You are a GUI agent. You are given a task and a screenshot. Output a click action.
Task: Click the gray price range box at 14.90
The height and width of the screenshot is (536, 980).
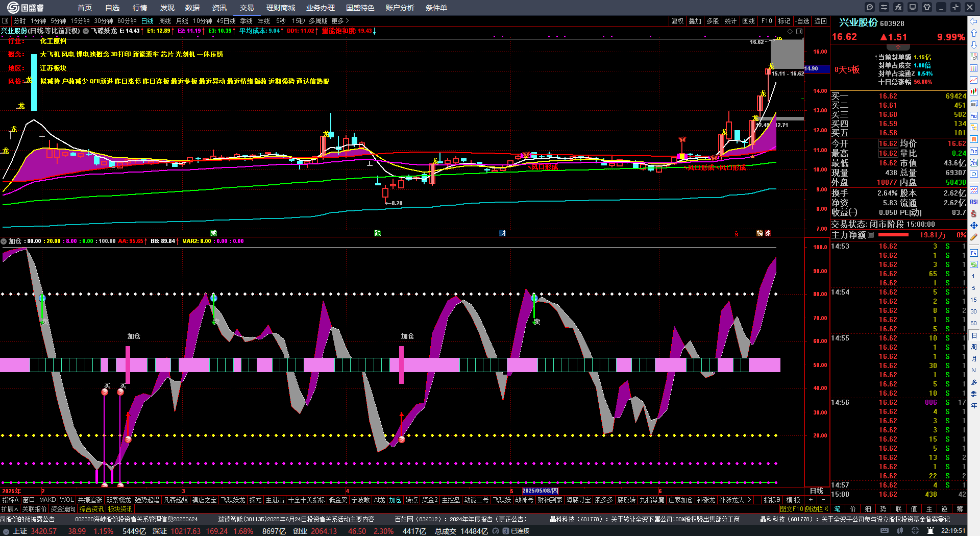tap(787, 53)
